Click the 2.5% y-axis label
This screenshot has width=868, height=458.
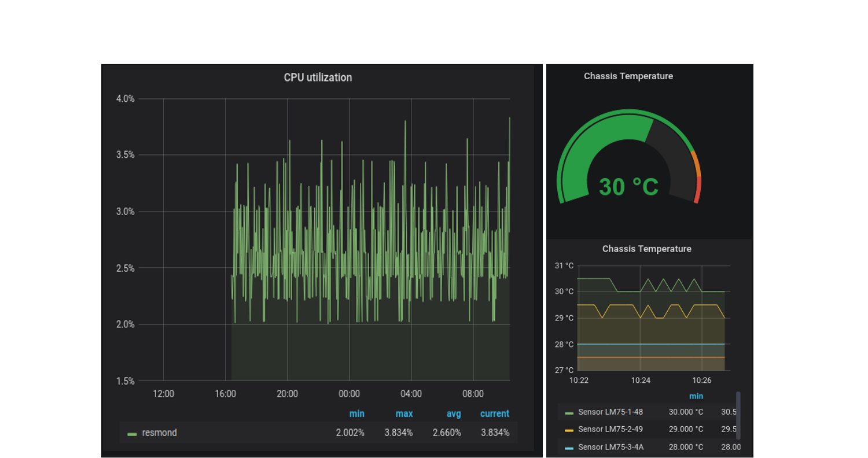pos(125,268)
